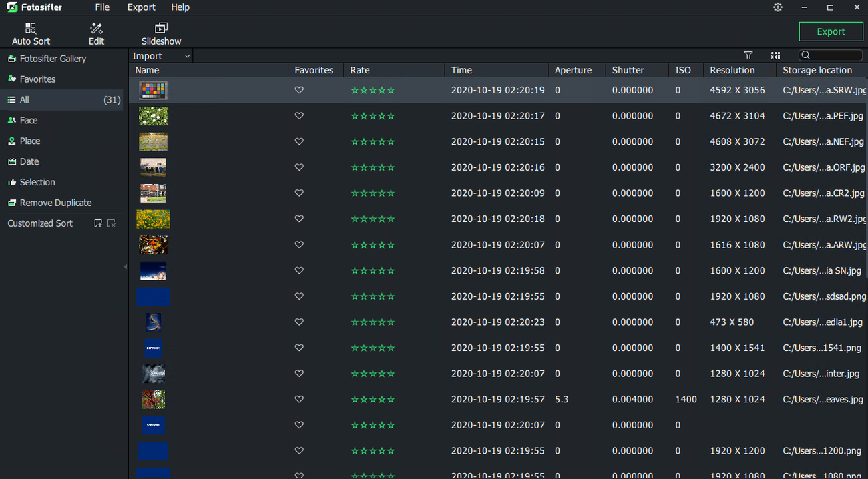Viewport: 868px width, 479px height.
Task: Open settings gear in title bar
Action: [x=778, y=7]
